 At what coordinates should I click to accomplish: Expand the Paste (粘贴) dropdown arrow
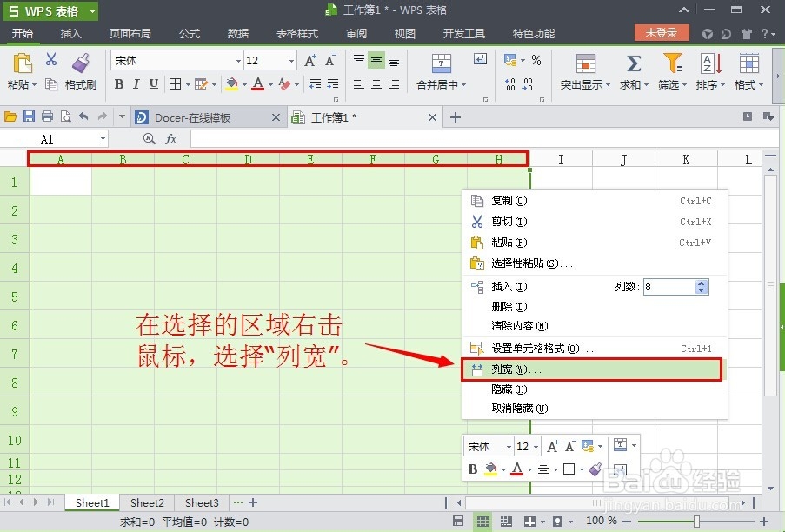[x=35, y=85]
